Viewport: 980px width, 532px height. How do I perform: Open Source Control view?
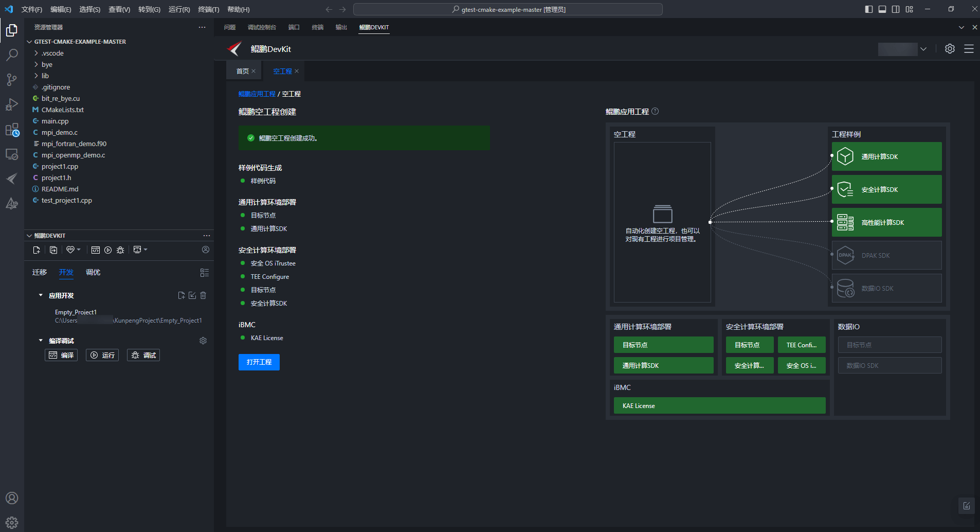[x=12, y=80]
